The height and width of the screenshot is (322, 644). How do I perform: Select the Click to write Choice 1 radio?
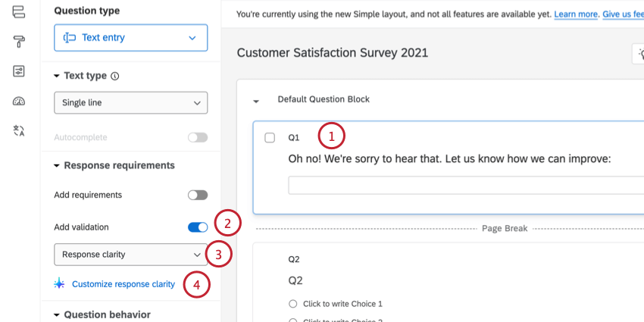[x=293, y=304]
